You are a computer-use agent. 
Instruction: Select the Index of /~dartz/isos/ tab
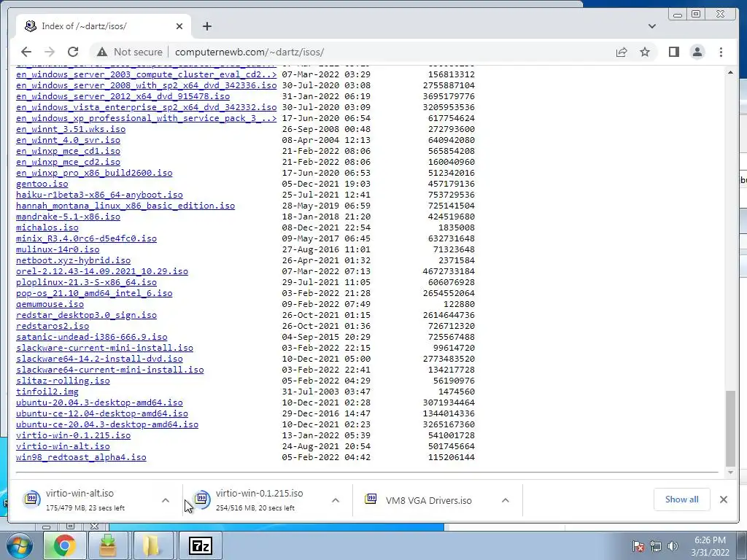104,26
